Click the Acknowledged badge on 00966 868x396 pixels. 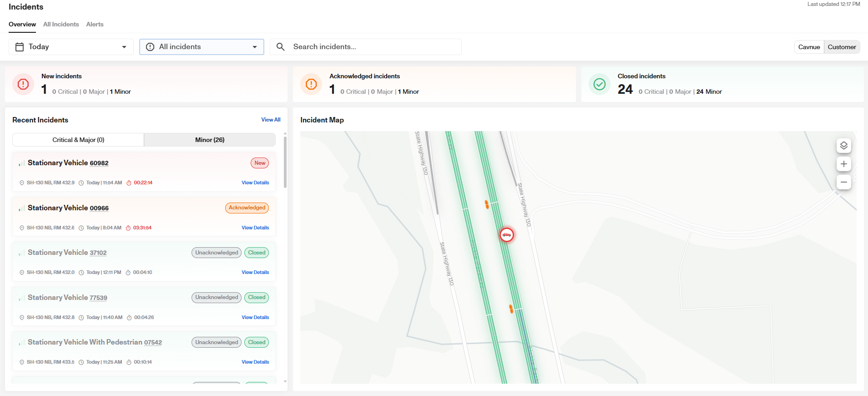247,208
